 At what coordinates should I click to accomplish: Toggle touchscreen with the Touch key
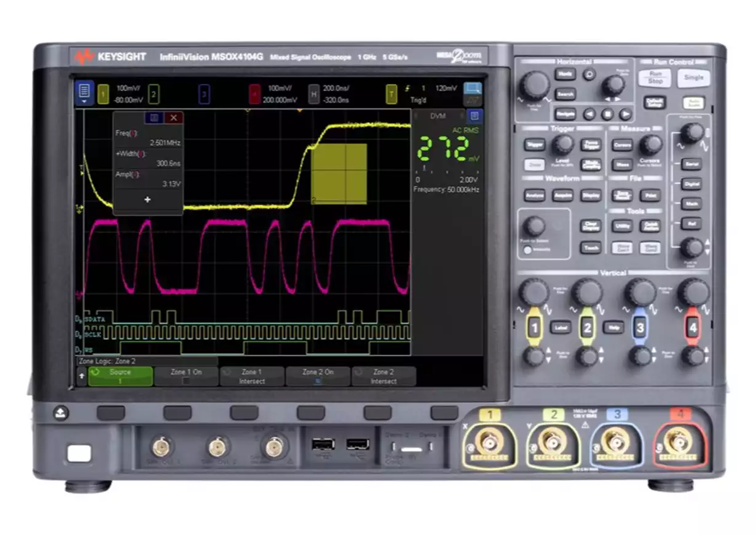click(x=591, y=248)
